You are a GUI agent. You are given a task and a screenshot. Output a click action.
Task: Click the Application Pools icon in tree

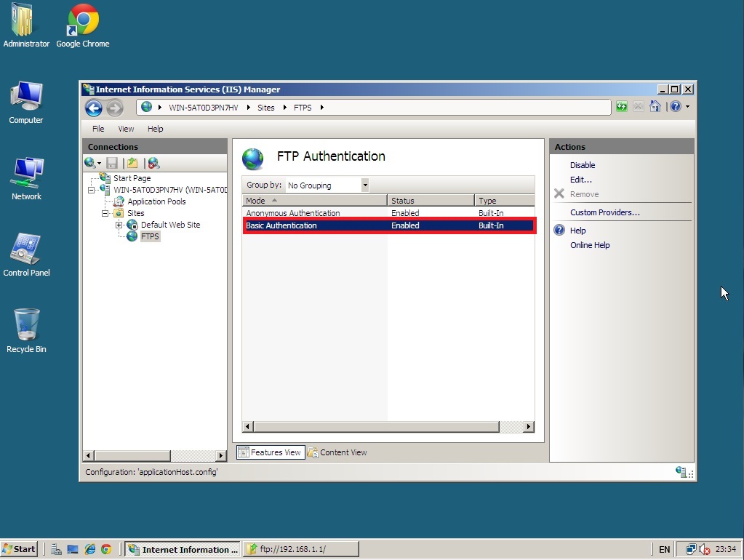119,201
